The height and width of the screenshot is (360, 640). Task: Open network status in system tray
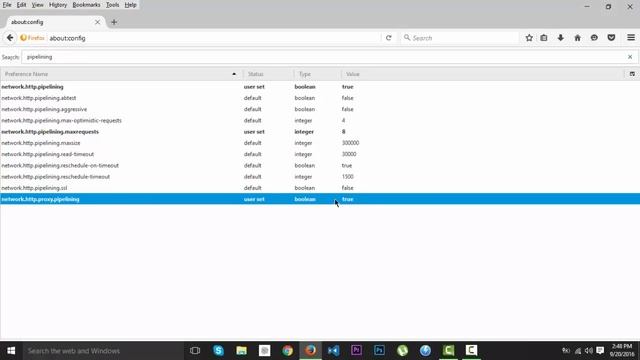(x=578, y=351)
